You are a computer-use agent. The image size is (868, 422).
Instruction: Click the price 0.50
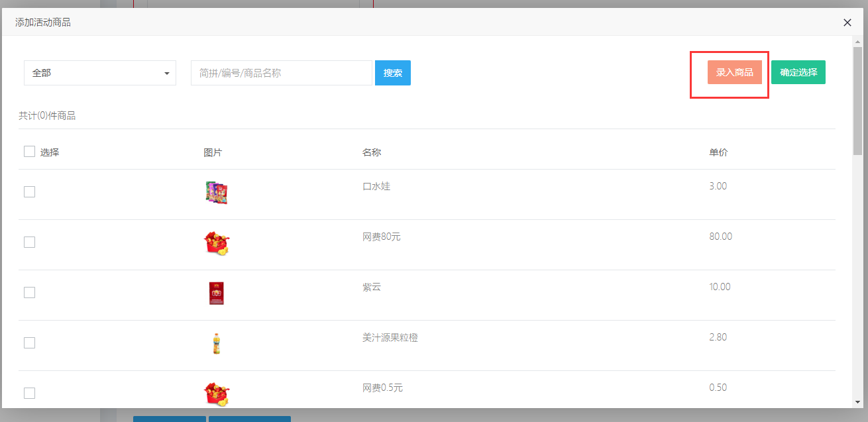click(718, 388)
